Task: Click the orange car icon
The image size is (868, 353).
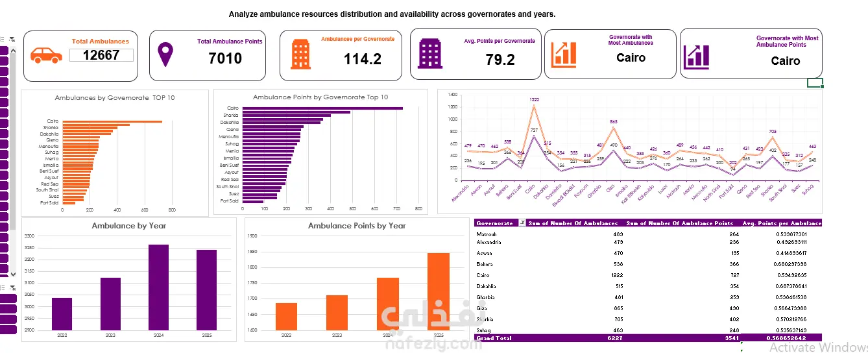Action: pos(47,55)
